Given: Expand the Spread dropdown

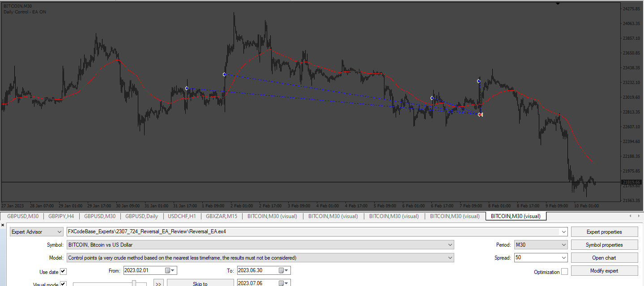Looking at the screenshot, I should point(541,258).
